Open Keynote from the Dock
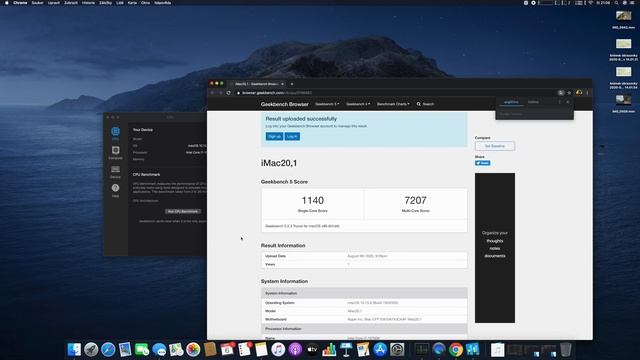 click(x=346, y=350)
